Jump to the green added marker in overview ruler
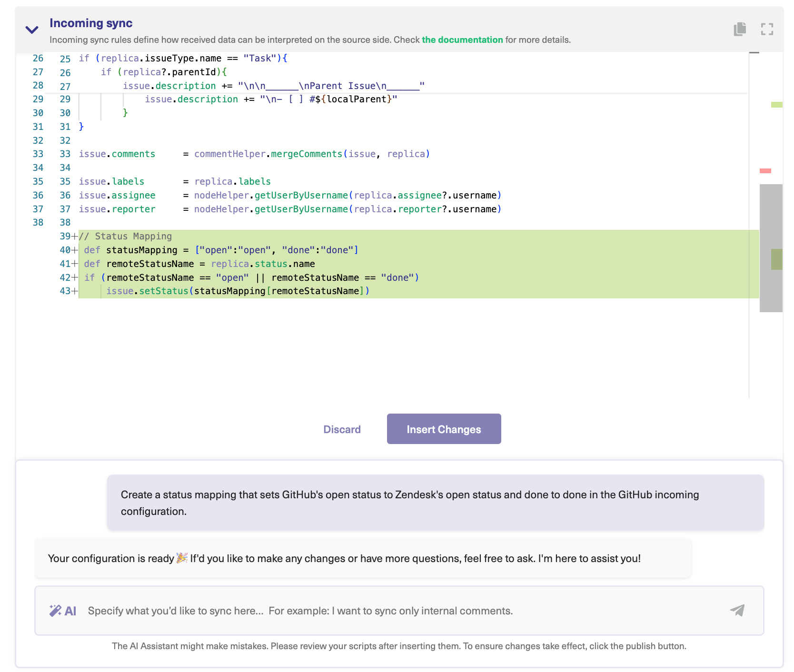The image size is (794, 672). pyautogui.click(x=776, y=105)
